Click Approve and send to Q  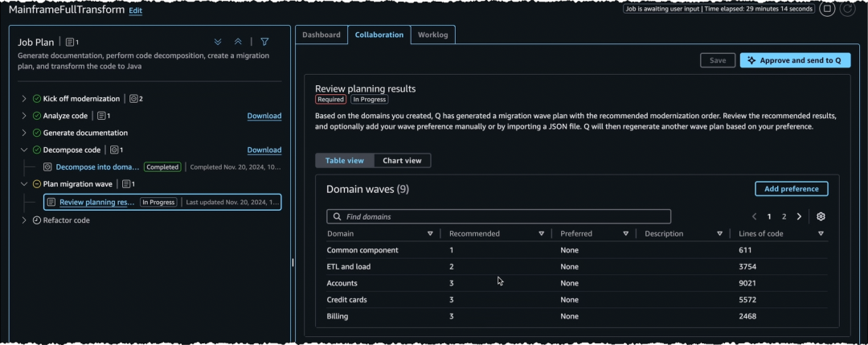pos(795,60)
